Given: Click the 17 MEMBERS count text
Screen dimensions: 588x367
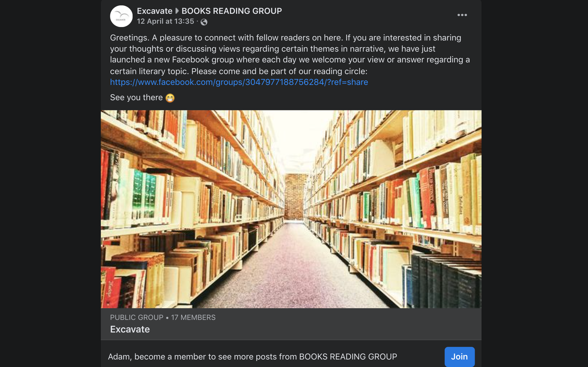Looking at the screenshot, I should coord(193,317).
